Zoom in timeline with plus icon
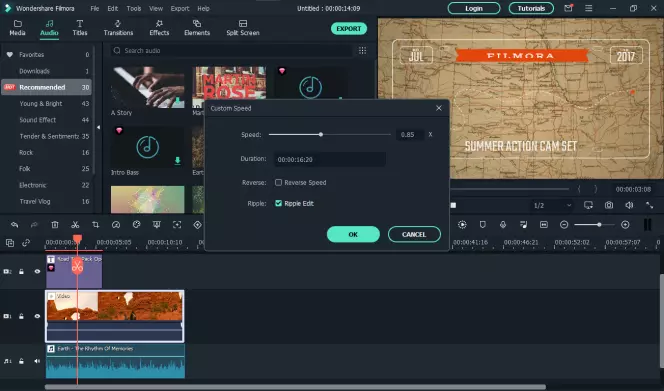 (x=625, y=225)
